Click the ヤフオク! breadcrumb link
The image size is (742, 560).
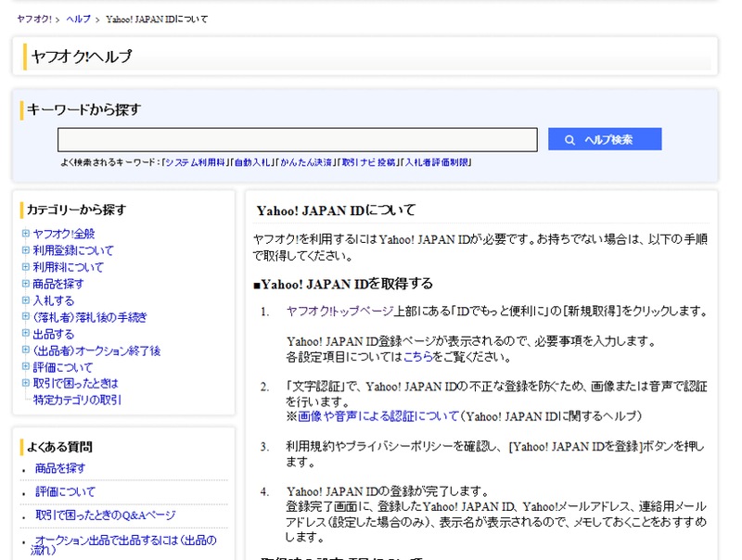tap(34, 19)
